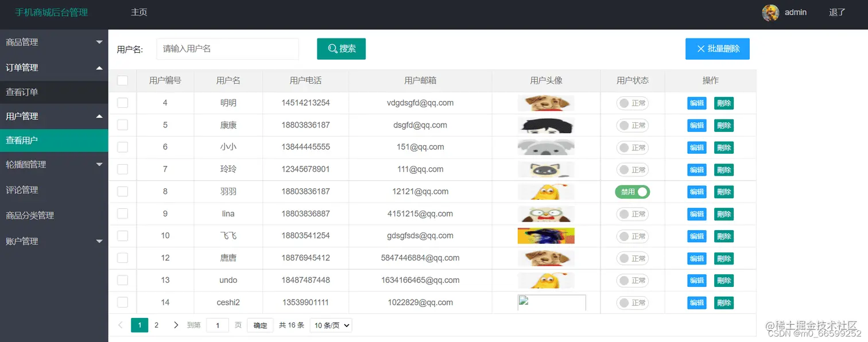
Task: Expand the 商品管理 sidebar menu
Action: [54, 42]
